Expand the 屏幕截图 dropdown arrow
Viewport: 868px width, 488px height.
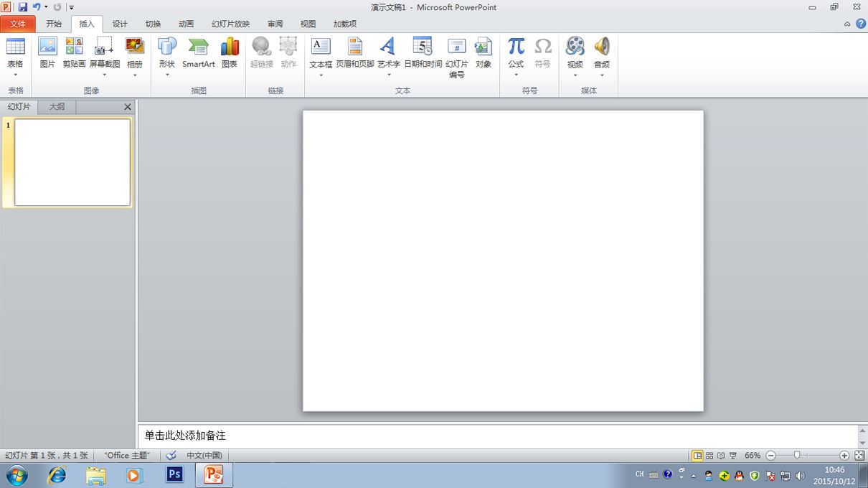(105, 75)
